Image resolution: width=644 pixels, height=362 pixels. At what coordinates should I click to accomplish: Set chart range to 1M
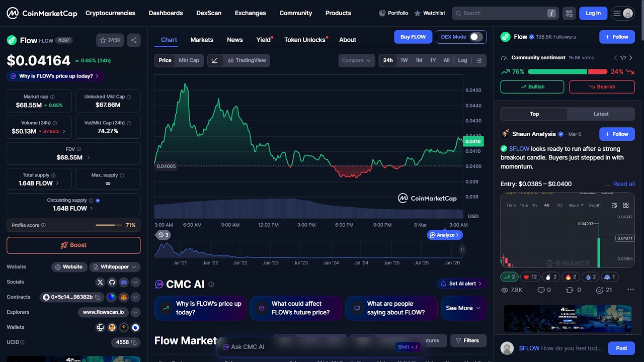click(x=419, y=60)
